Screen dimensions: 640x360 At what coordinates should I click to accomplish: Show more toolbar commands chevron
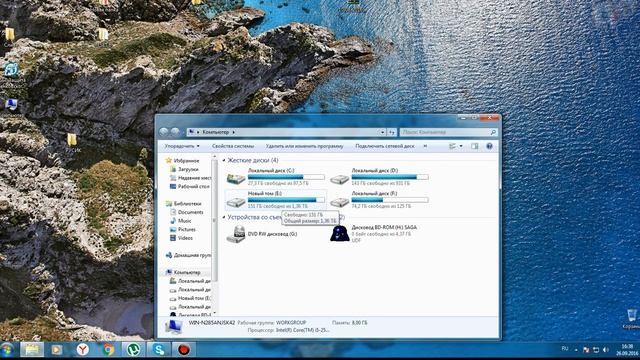click(x=425, y=146)
